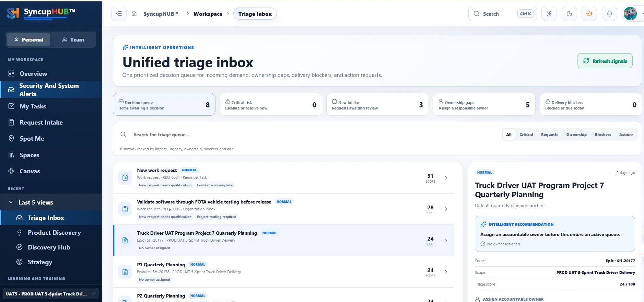Screen dimensions: 644x302
Task: Click the Refresh signals button
Action: [605, 61]
